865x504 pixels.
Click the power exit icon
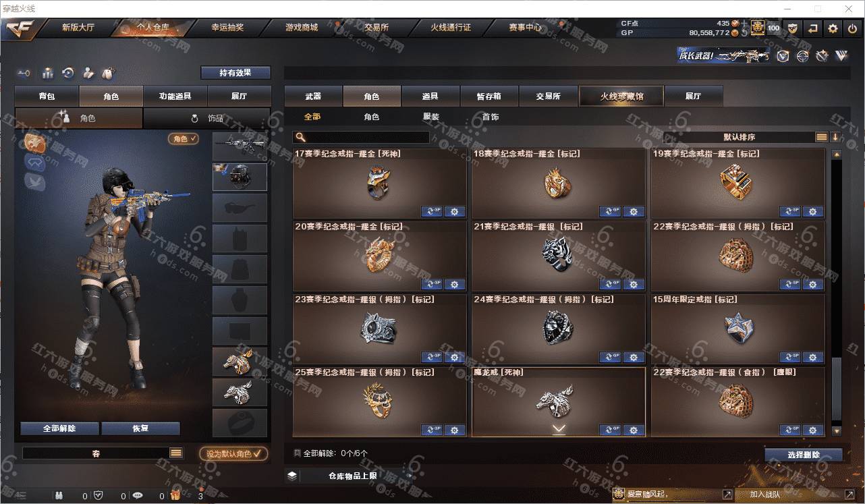[x=853, y=28]
